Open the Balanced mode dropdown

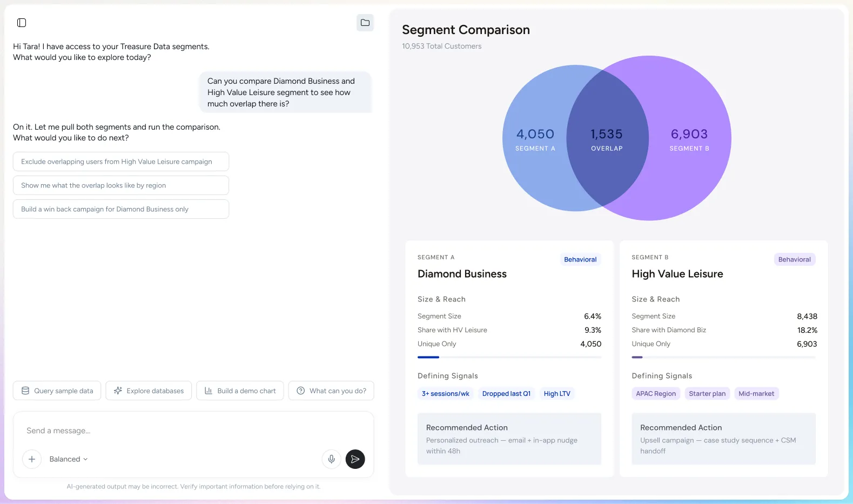69,459
